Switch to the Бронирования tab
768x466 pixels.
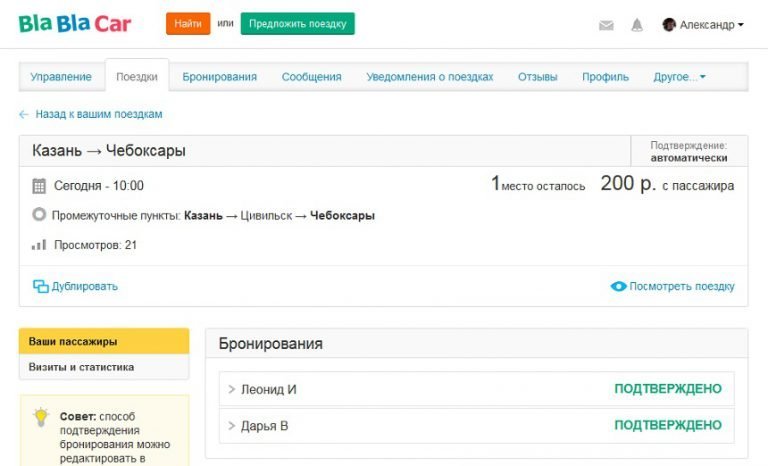coord(219,77)
